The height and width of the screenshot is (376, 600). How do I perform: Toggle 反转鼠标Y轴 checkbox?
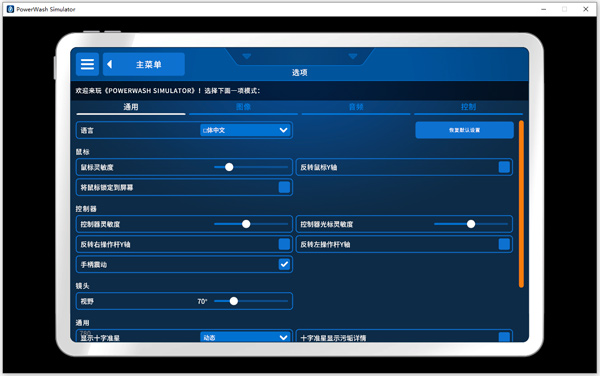pos(504,167)
